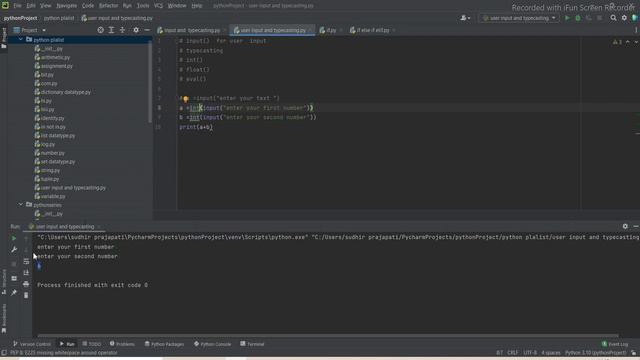Start debugging with the green bug icon
Image resolution: width=640 pixels, height=360 pixels.
point(578,18)
